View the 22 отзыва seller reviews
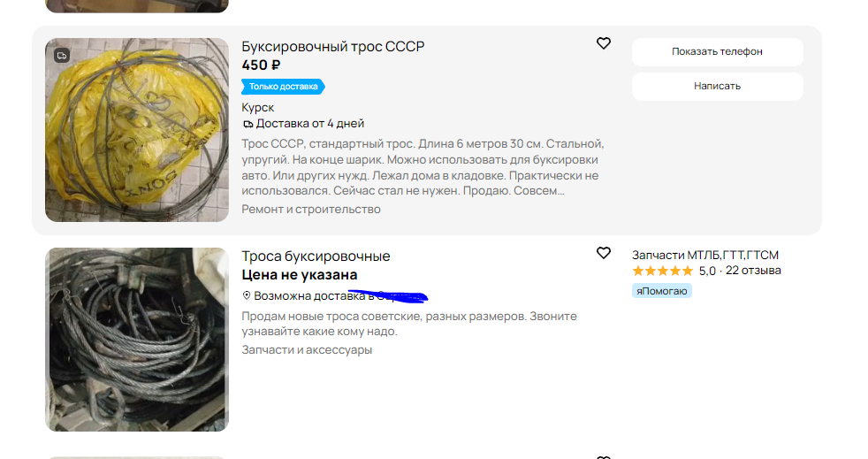Image resolution: width=868 pixels, height=459 pixels. pyautogui.click(x=753, y=271)
